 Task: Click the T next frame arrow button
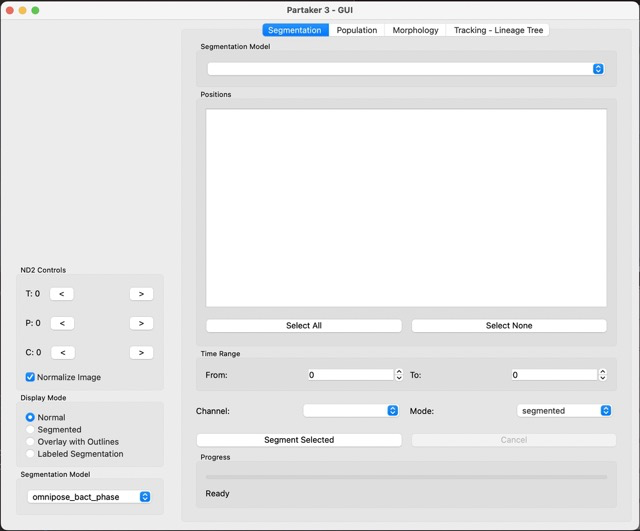coord(141,294)
